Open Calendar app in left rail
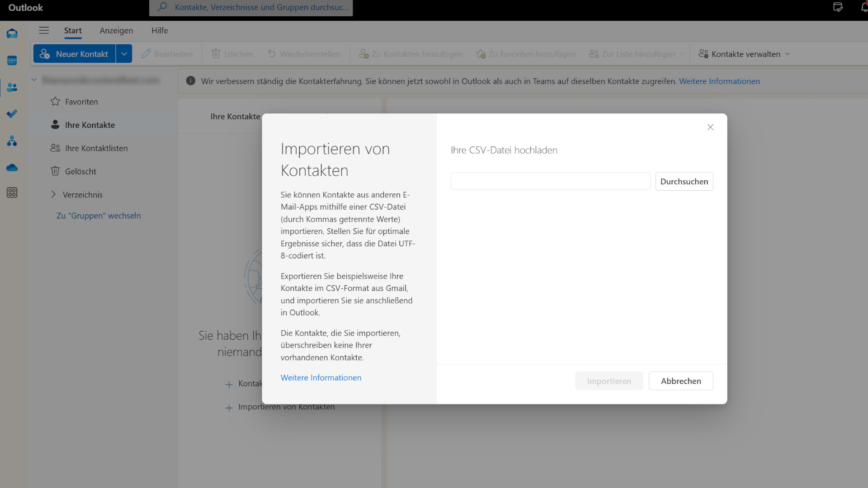Screen dimensions: 868x488 tap(12, 61)
